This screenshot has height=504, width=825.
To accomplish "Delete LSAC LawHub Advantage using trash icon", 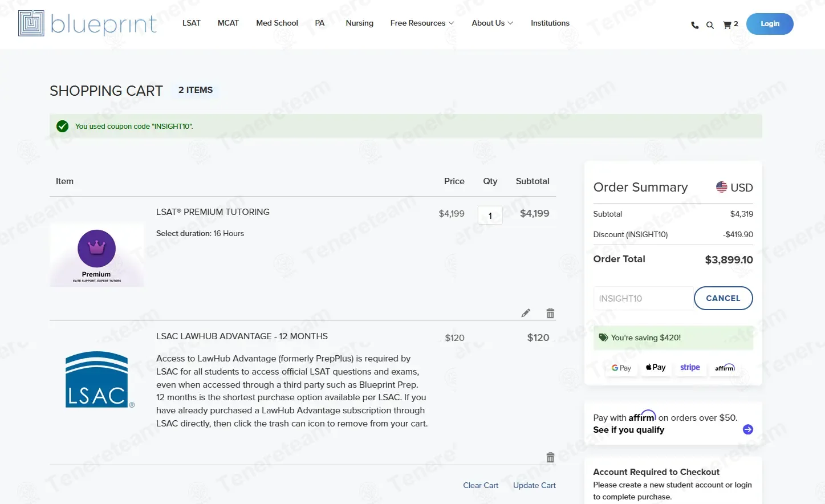I will (550, 457).
